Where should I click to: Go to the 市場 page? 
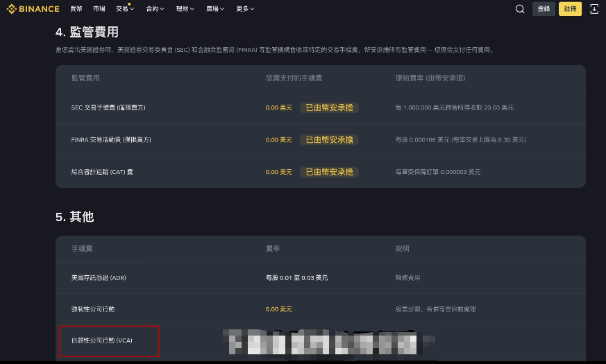point(99,9)
